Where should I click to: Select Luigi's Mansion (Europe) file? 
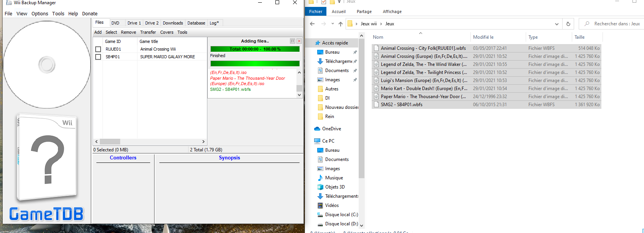(x=486, y=80)
